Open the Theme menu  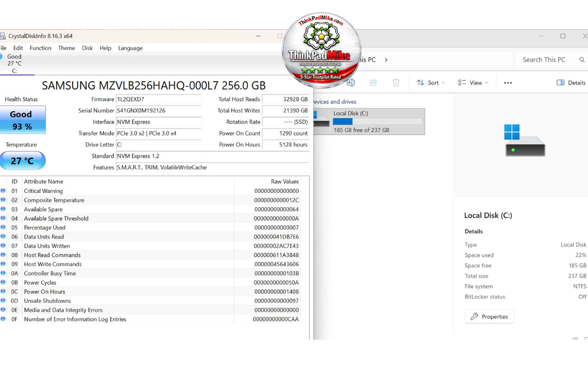(x=66, y=48)
